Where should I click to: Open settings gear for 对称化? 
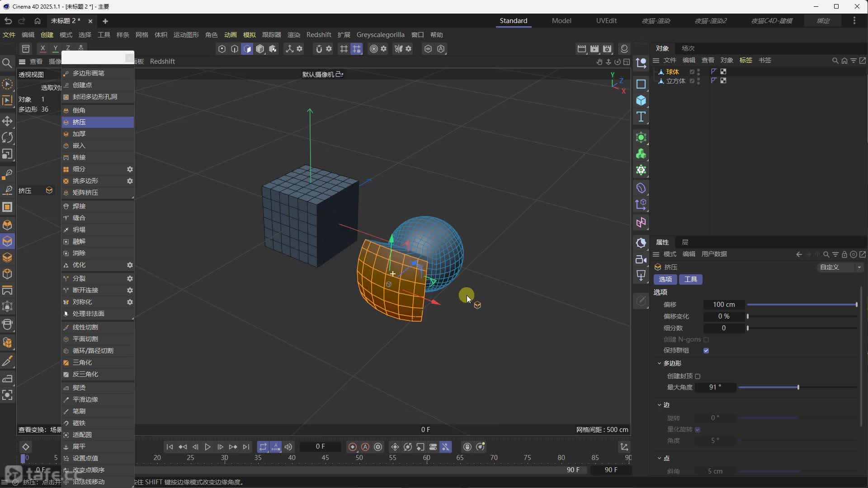pos(130,302)
